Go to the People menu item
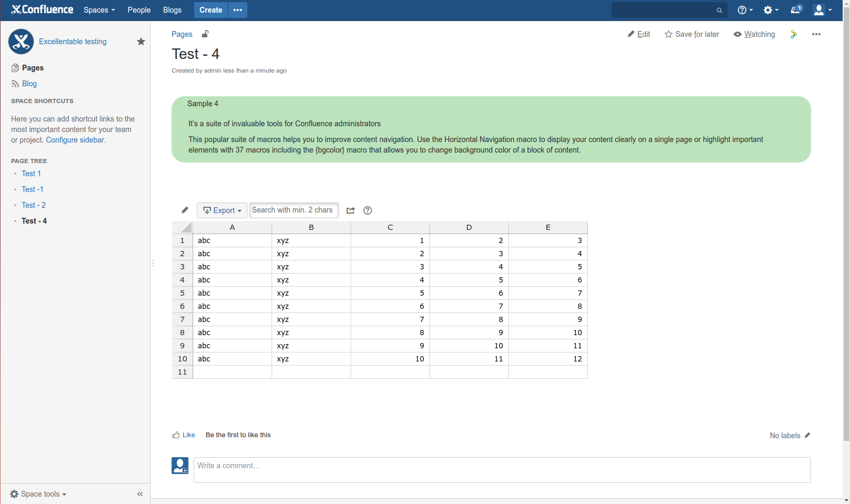The width and height of the screenshot is (850, 504). click(x=138, y=10)
